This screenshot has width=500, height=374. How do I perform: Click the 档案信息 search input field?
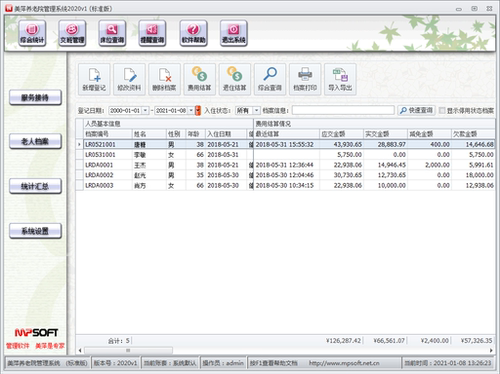tap(343, 110)
